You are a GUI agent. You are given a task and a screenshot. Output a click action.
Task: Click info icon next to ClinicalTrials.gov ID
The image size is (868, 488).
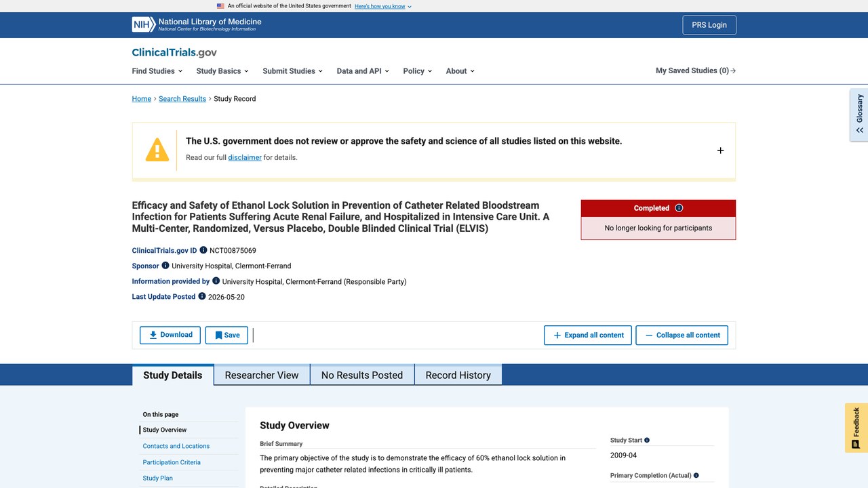(x=203, y=250)
